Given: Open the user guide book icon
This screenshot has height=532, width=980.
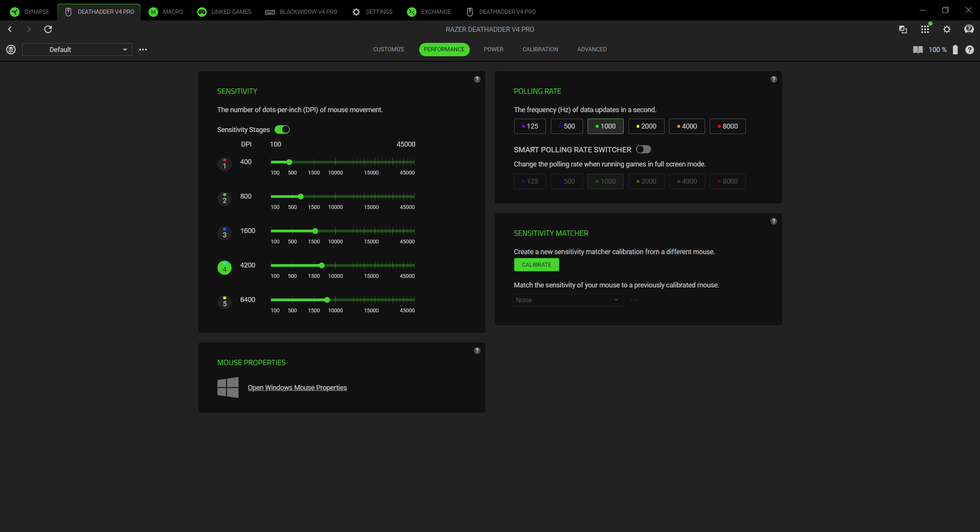Looking at the screenshot, I should coord(918,49).
